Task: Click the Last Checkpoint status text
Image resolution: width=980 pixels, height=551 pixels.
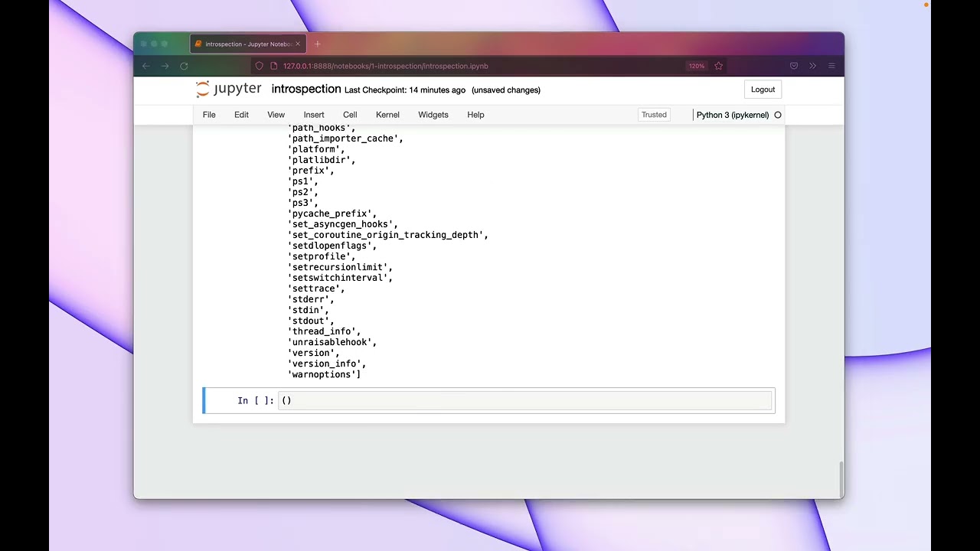Action: 405,90
